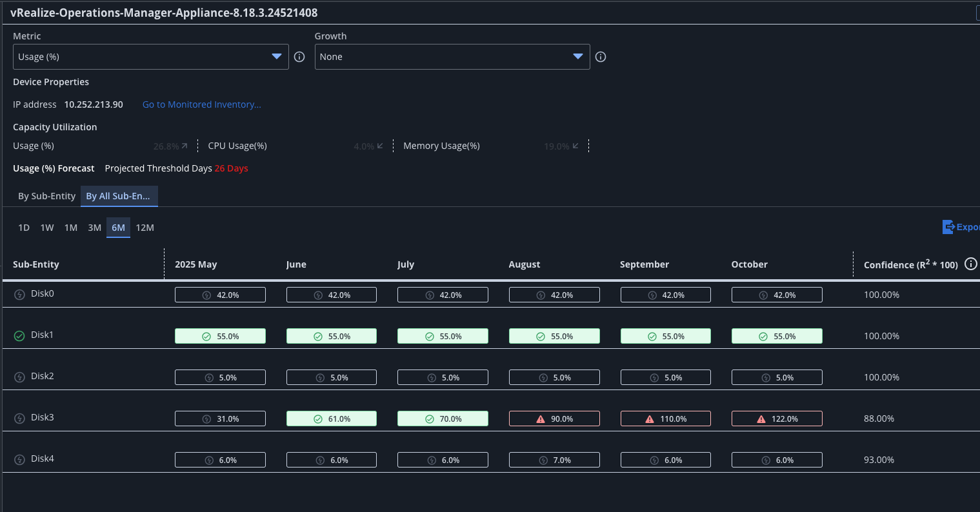Click the Export icon above the forecast table
The image size is (980, 512).
point(948,227)
